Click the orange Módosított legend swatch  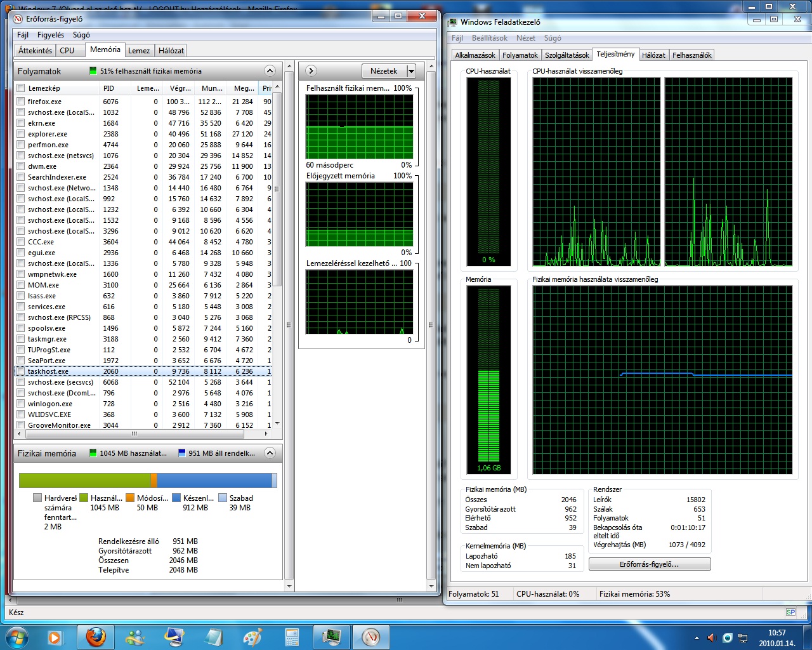coord(130,498)
